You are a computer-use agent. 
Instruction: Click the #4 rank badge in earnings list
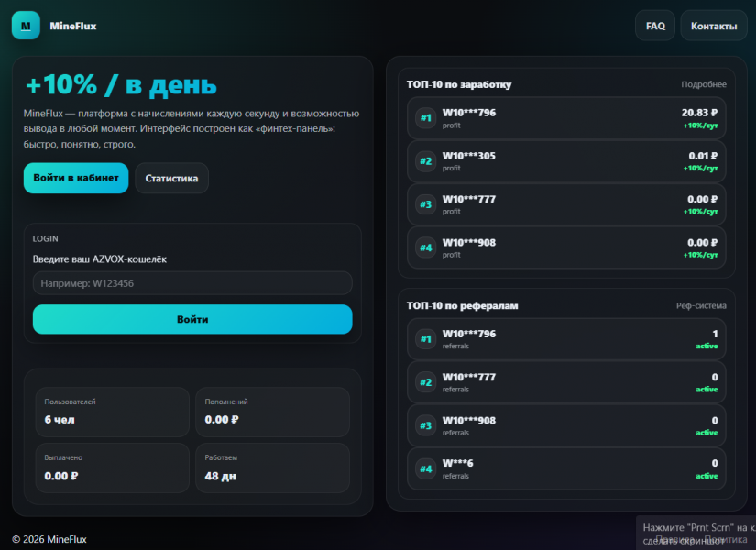coord(425,247)
